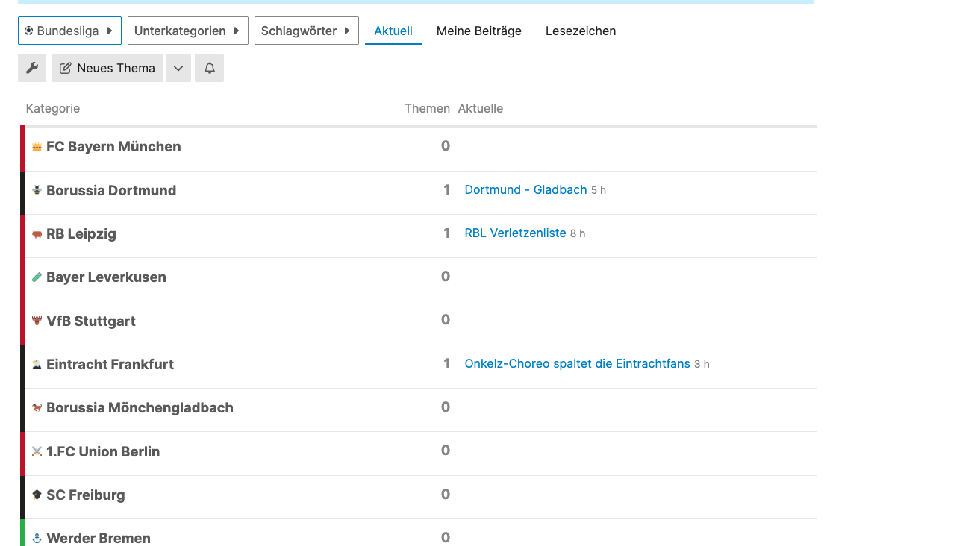Click the 5 h timestamp on Dortmund - Gladbach
980x546 pixels.
point(599,190)
